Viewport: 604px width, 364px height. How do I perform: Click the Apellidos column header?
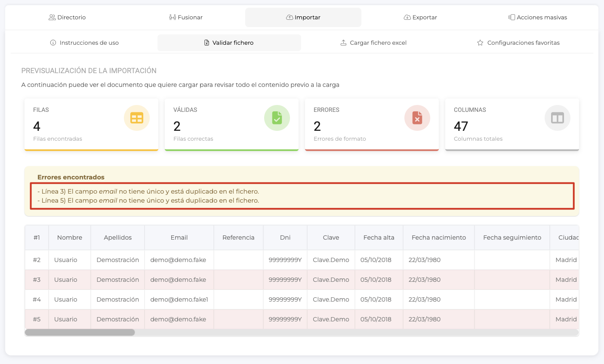coord(118,238)
